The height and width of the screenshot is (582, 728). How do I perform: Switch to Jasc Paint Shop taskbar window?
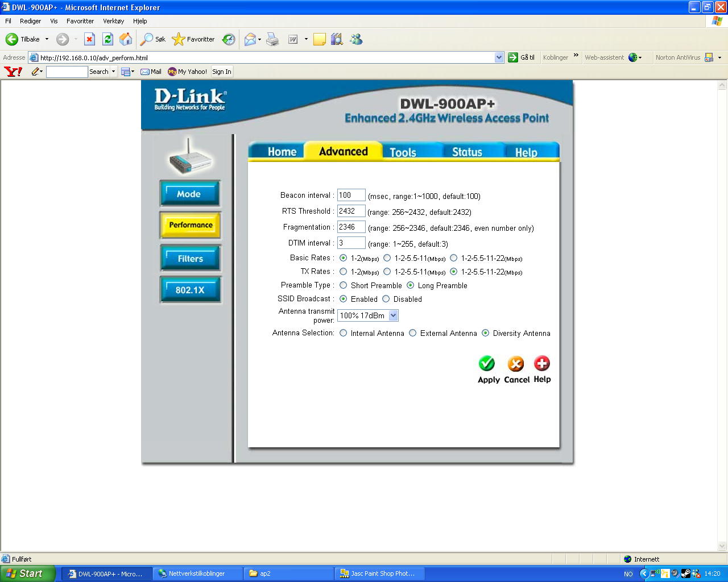(x=380, y=573)
